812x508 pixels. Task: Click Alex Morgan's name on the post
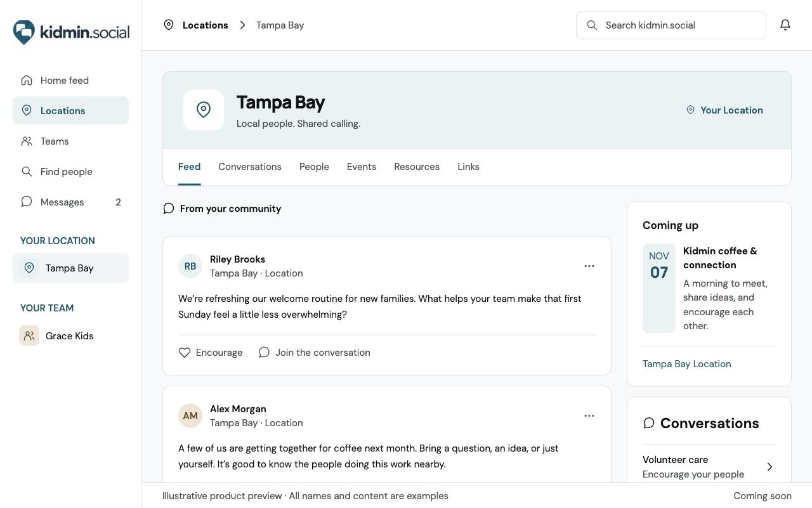click(x=238, y=409)
